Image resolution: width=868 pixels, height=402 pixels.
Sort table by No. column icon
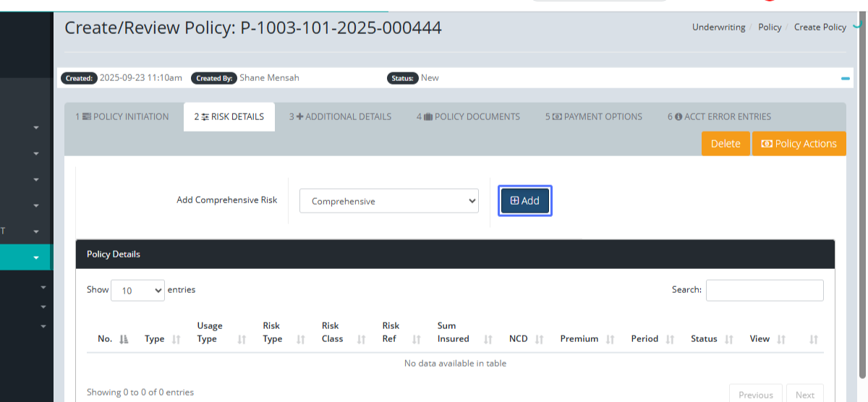124,339
